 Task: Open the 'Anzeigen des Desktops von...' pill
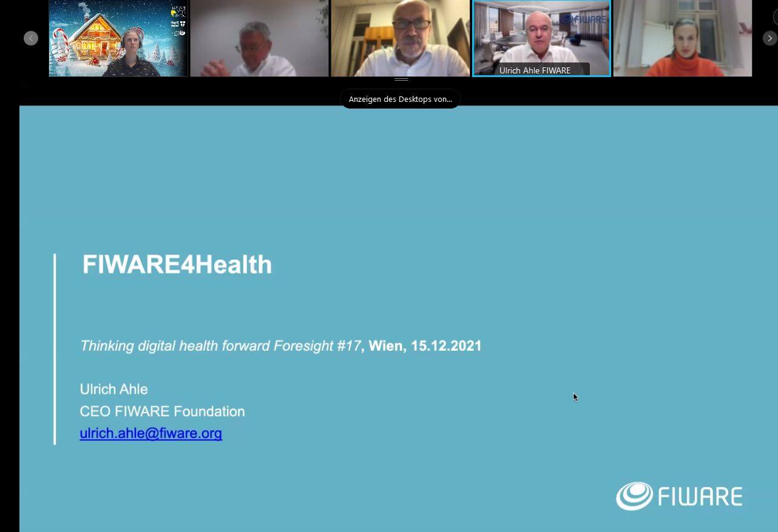400,99
